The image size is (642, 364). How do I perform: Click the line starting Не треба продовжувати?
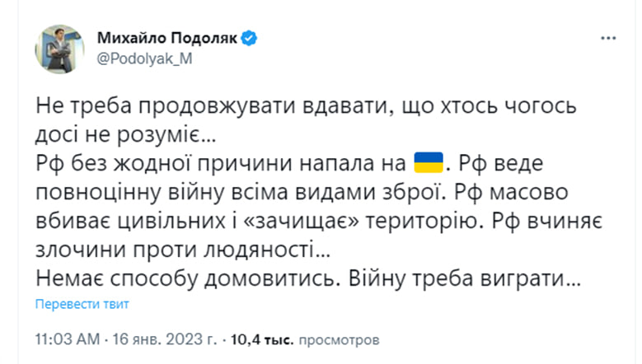(x=307, y=106)
